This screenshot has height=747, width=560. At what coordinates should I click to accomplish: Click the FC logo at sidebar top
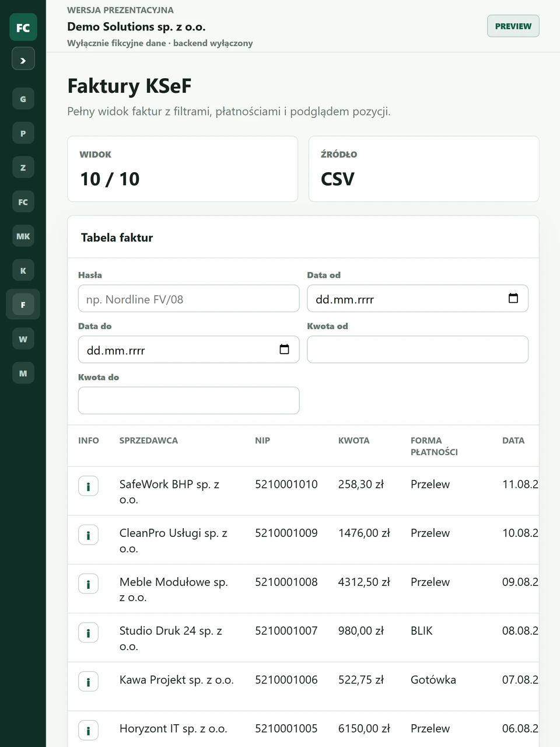[23, 27]
